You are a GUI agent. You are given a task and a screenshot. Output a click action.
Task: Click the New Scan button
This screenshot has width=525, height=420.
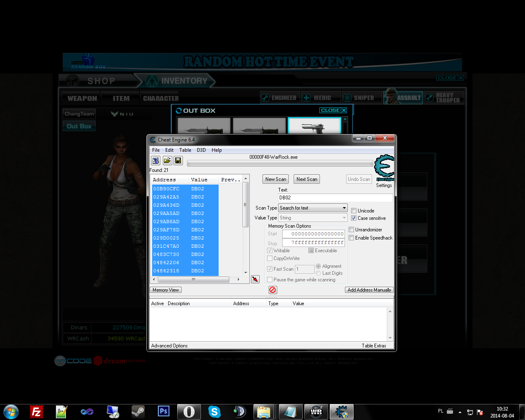click(276, 179)
